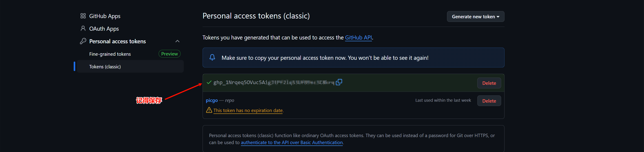Click the GitHub Apps grid icon
This screenshot has height=152, width=644.
coord(83,16)
